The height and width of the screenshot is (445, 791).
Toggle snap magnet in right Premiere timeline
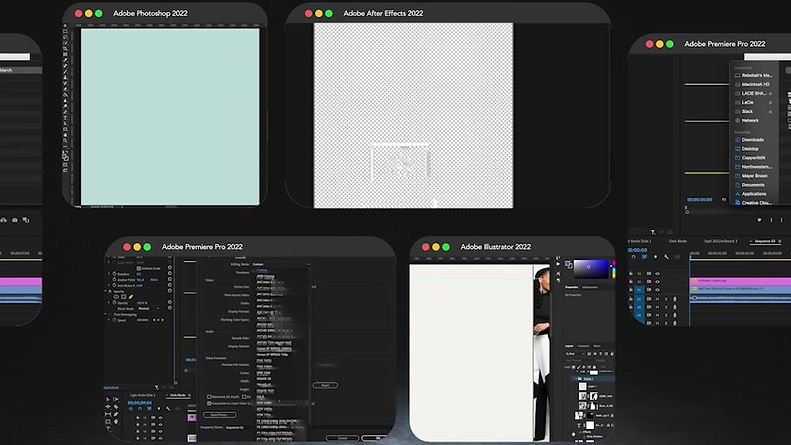634,257
